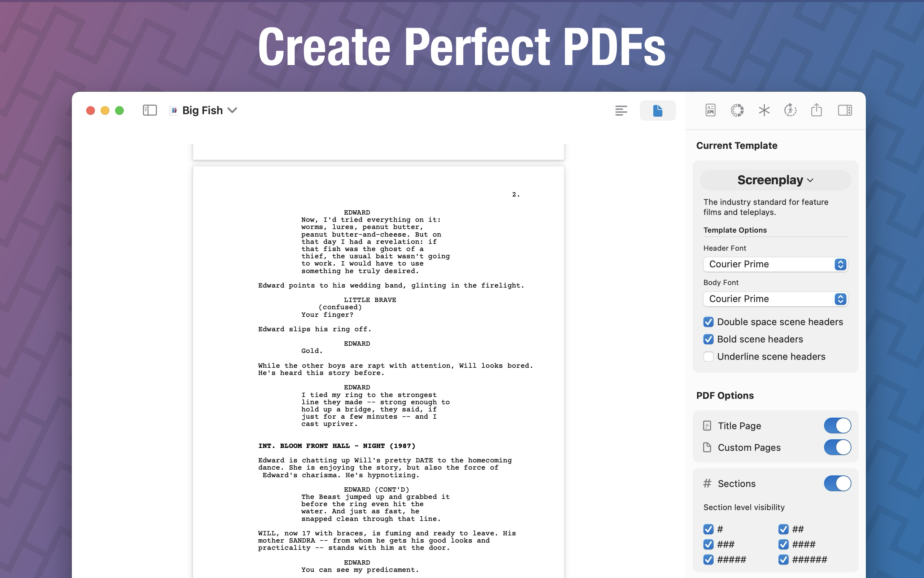Click the Template Options label

pyautogui.click(x=735, y=230)
